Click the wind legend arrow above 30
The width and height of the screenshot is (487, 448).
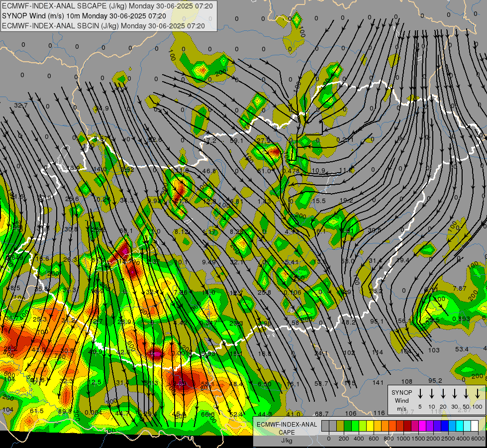tap(455, 394)
